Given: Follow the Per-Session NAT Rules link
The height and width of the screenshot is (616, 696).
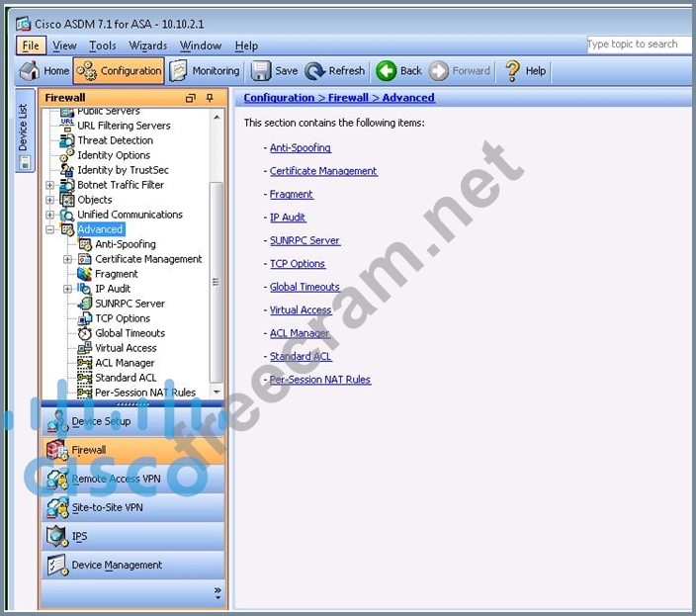Looking at the screenshot, I should [x=320, y=380].
